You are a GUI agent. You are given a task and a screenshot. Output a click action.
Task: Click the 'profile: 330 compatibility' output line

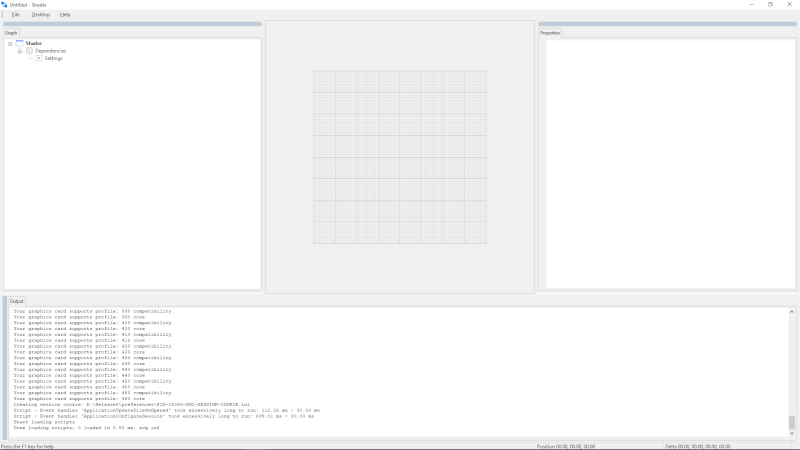92,311
